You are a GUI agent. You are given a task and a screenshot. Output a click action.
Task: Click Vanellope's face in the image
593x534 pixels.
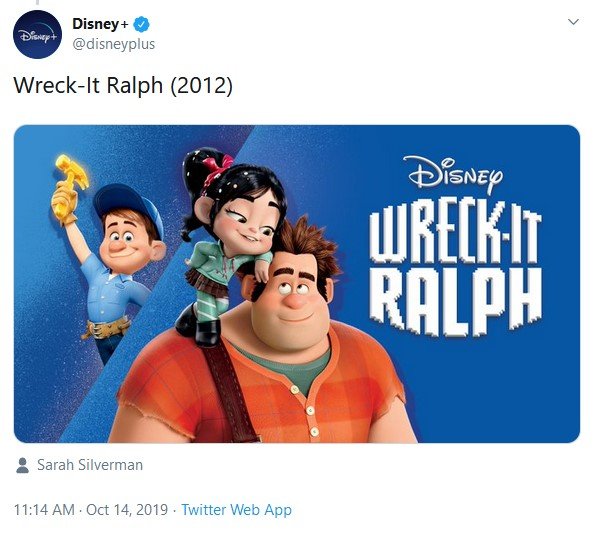pyautogui.click(x=244, y=217)
